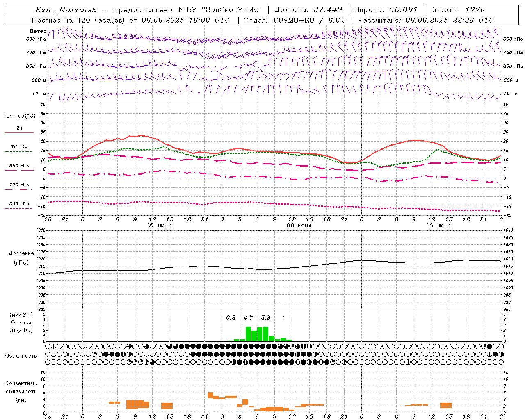Viewport: 525px width, 420px height.
Task: Click the '(мм/3ч.)' precipitation unit label
Action: coord(21,315)
